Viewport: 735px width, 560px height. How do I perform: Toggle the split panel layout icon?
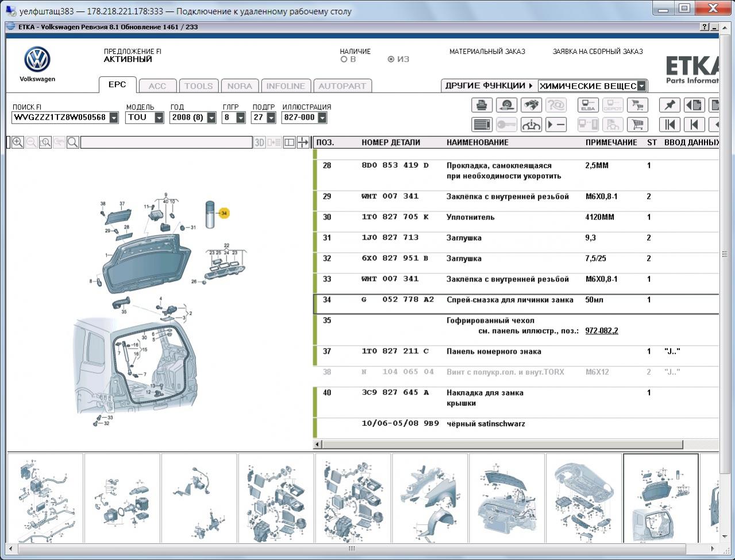tap(289, 142)
